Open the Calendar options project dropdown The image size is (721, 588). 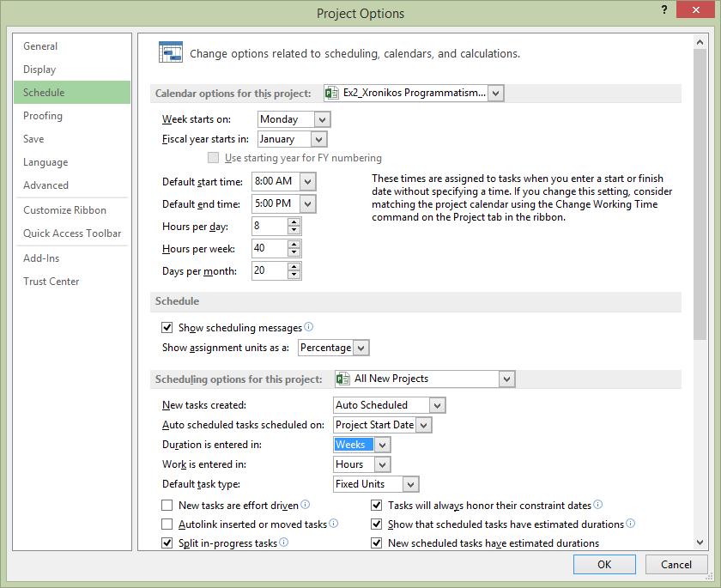point(496,93)
